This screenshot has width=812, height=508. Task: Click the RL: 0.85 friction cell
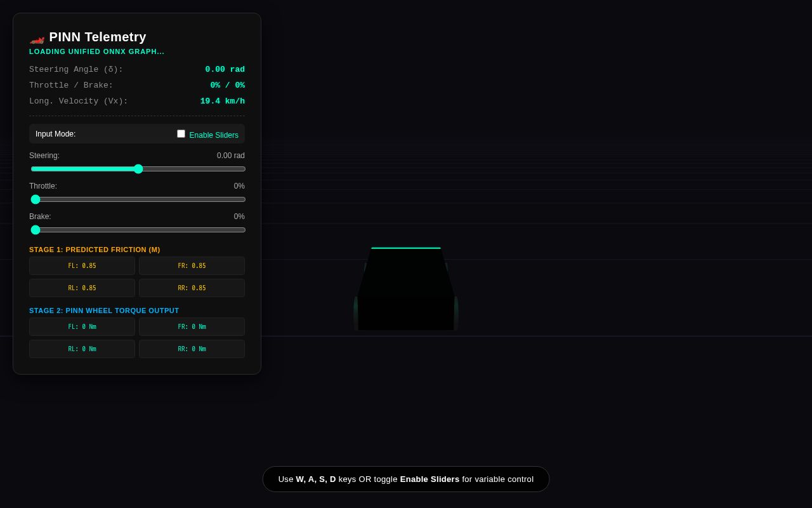[x=82, y=288]
